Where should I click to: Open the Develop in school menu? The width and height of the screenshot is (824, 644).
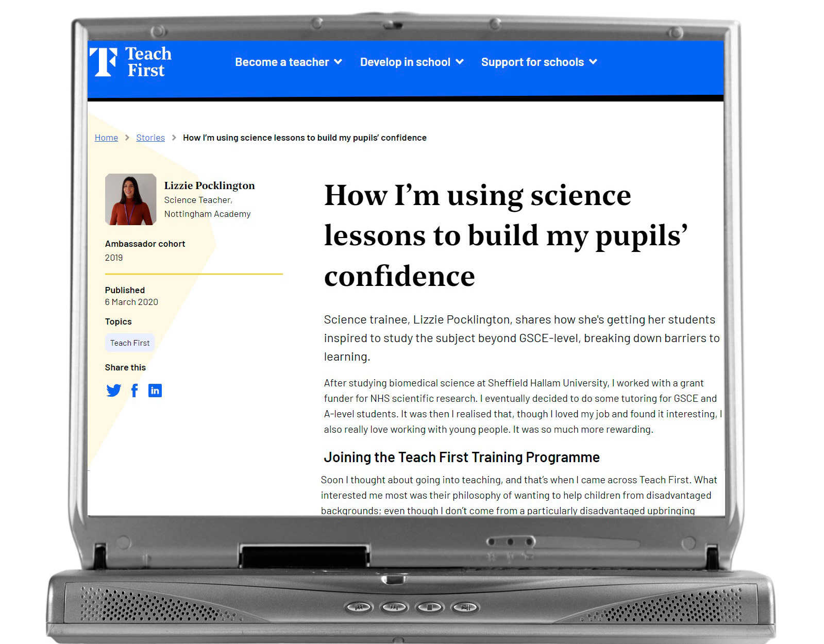point(412,62)
